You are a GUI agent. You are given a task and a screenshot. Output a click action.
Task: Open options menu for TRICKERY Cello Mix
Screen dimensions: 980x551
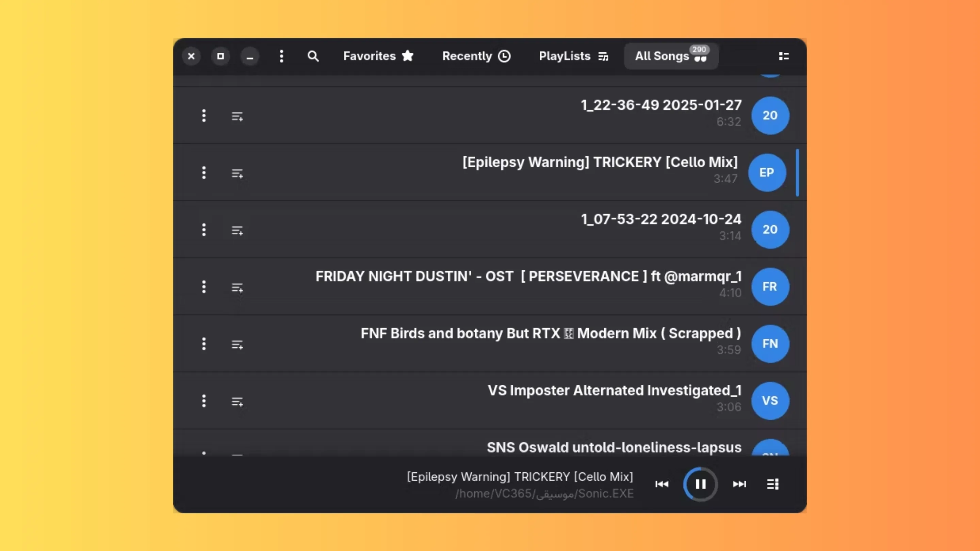(x=204, y=173)
